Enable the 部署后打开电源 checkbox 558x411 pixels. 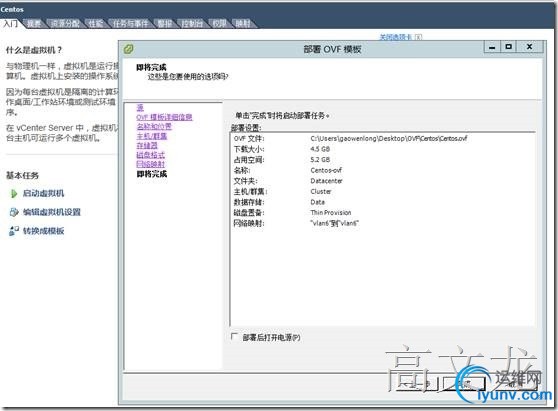point(234,336)
